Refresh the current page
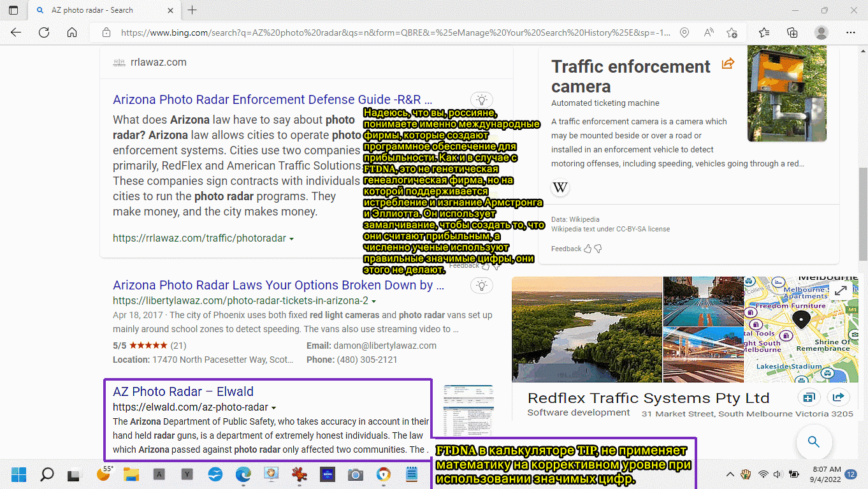 (x=44, y=33)
